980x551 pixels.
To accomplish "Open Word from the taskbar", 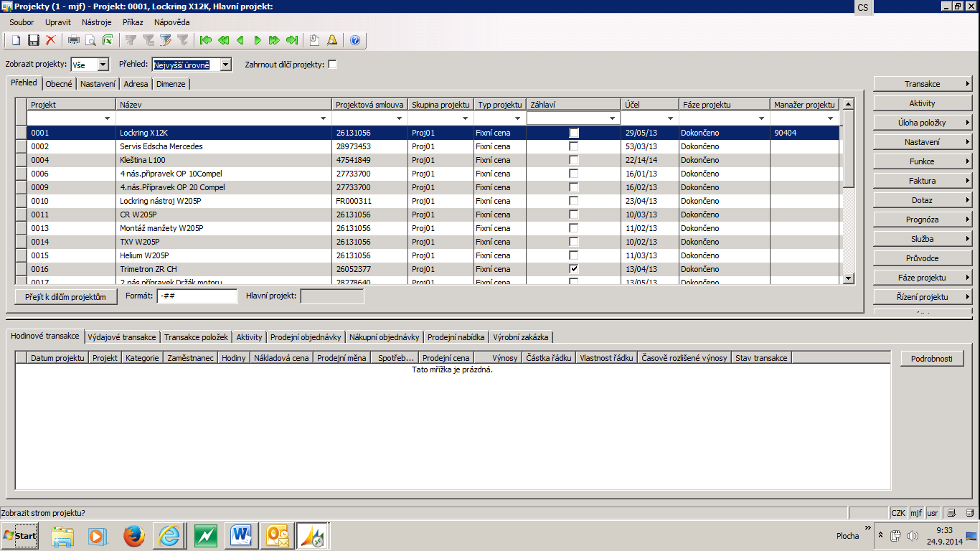I will coord(241,536).
